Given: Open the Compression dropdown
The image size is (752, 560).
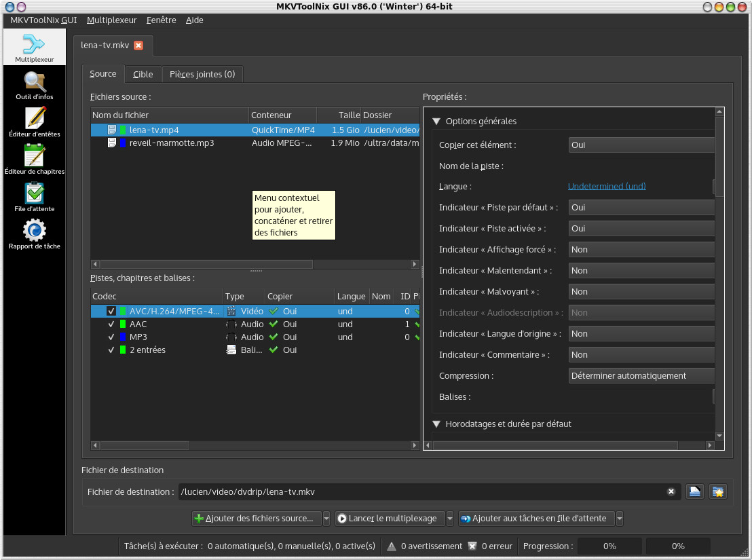Looking at the screenshot, I should point(641,376).
